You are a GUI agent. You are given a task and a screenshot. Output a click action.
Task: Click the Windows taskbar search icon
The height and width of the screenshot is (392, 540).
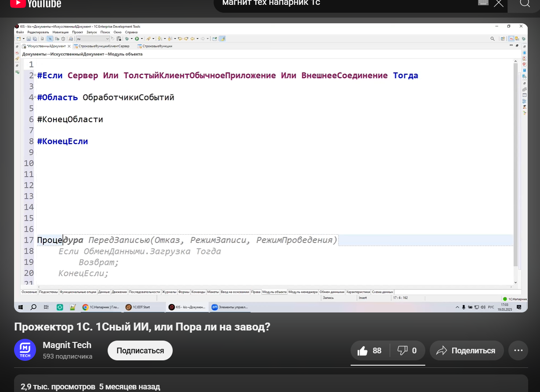(33, 307)
